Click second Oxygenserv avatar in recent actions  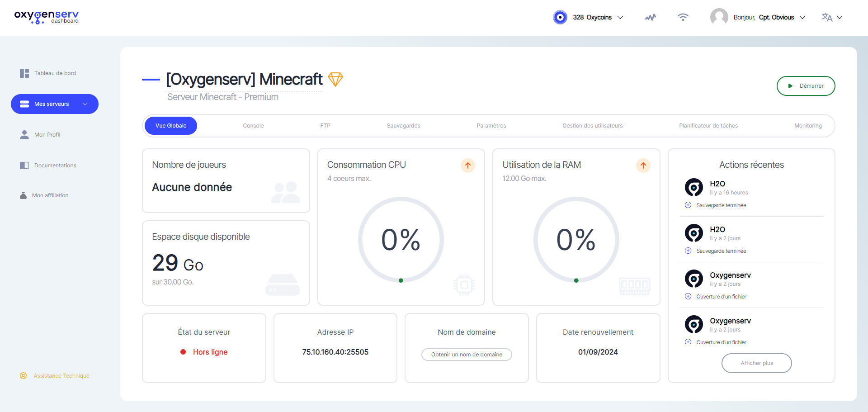point(694,324)
